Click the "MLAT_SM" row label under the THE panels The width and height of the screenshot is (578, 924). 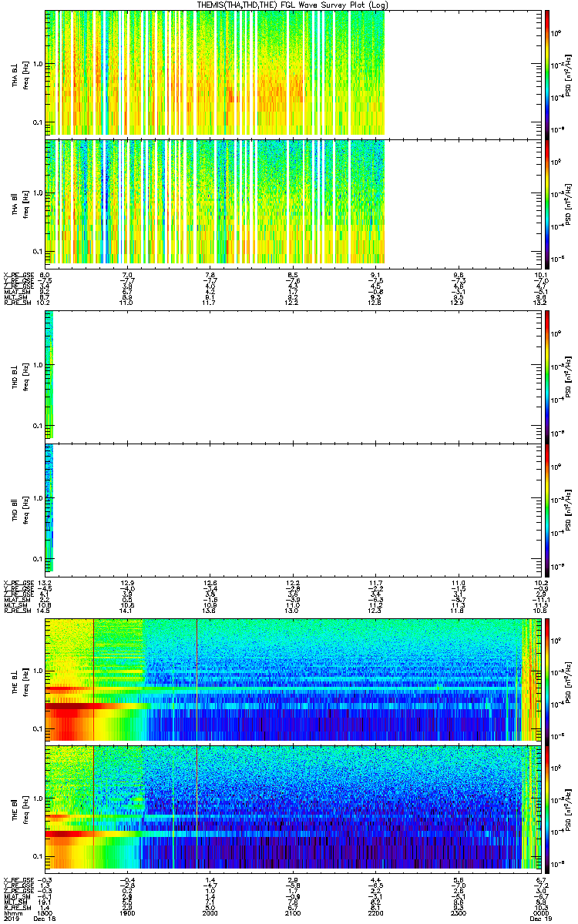tap(18, 896)
